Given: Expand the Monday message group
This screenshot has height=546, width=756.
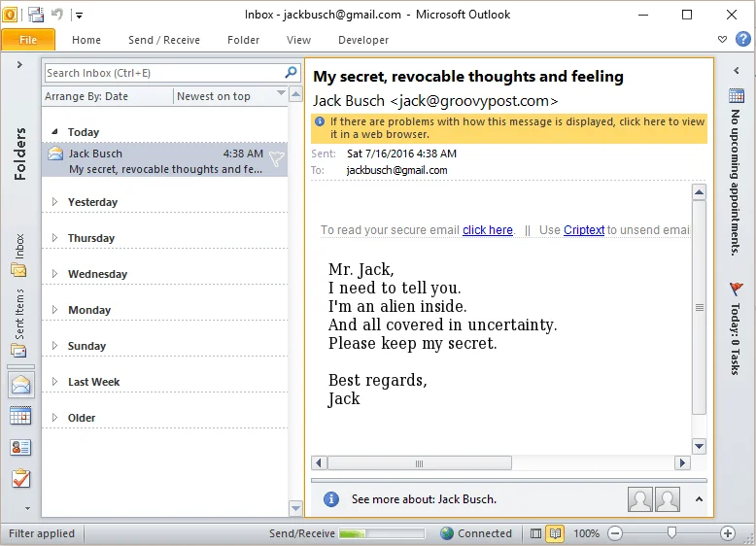Looking at the screenshot, I should [55, 309].
